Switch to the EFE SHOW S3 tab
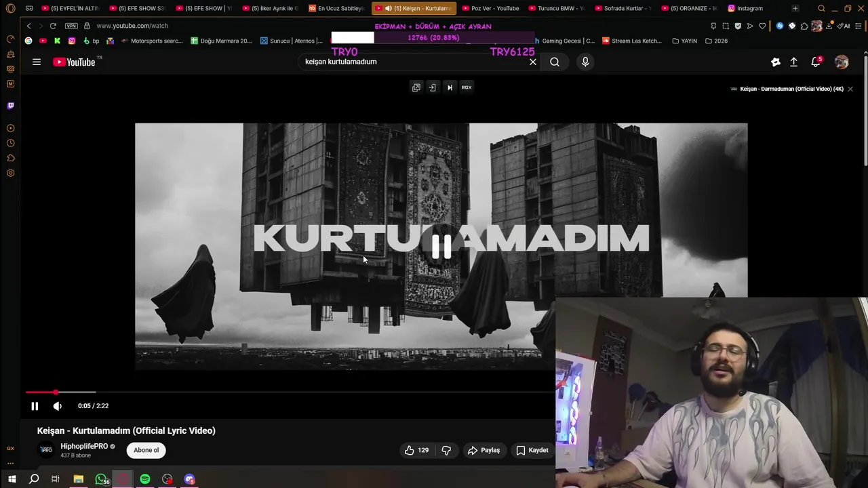Viewport: 868px width, 488px height. tap(137, 8)
